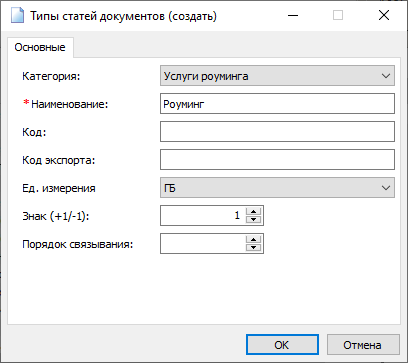This screenshot has height=363, width=408.
Task: Click the Код экспорта input field
Action: tap(277, 160)
